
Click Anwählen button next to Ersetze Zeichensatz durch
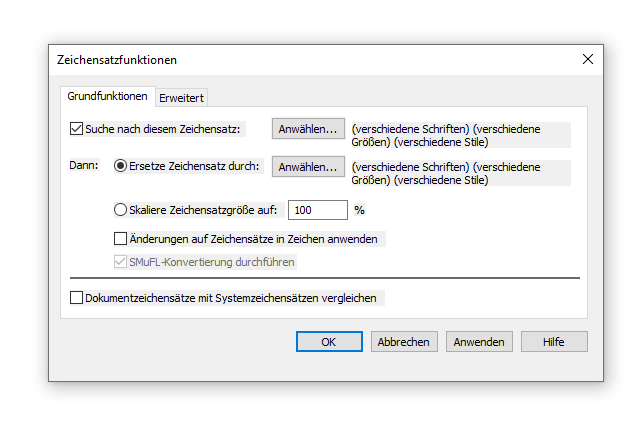tap(308, 167)
